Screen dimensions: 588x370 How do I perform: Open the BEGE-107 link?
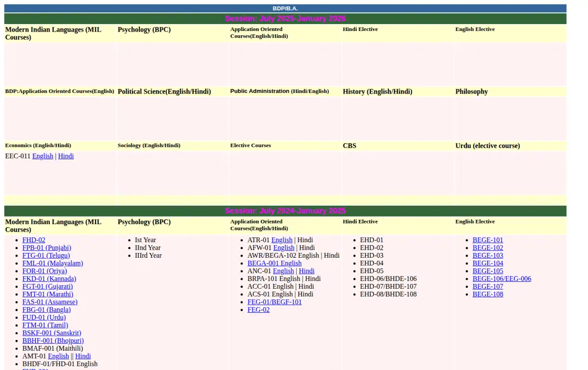coord(488,286)
